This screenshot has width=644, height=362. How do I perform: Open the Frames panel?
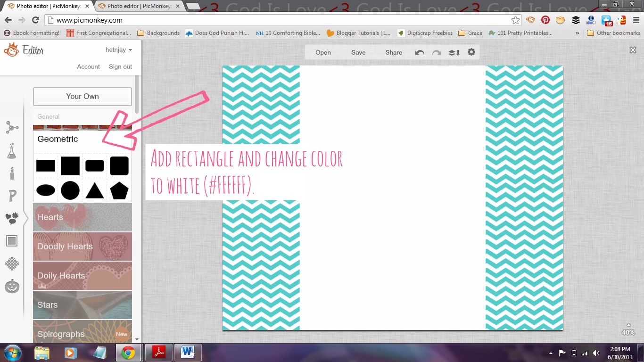12,241
